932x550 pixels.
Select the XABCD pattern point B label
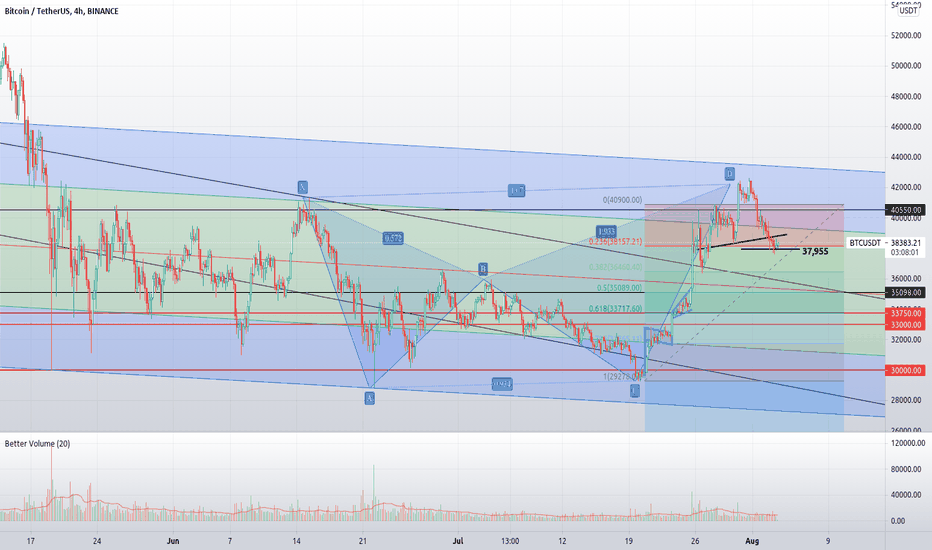(483, 269)
